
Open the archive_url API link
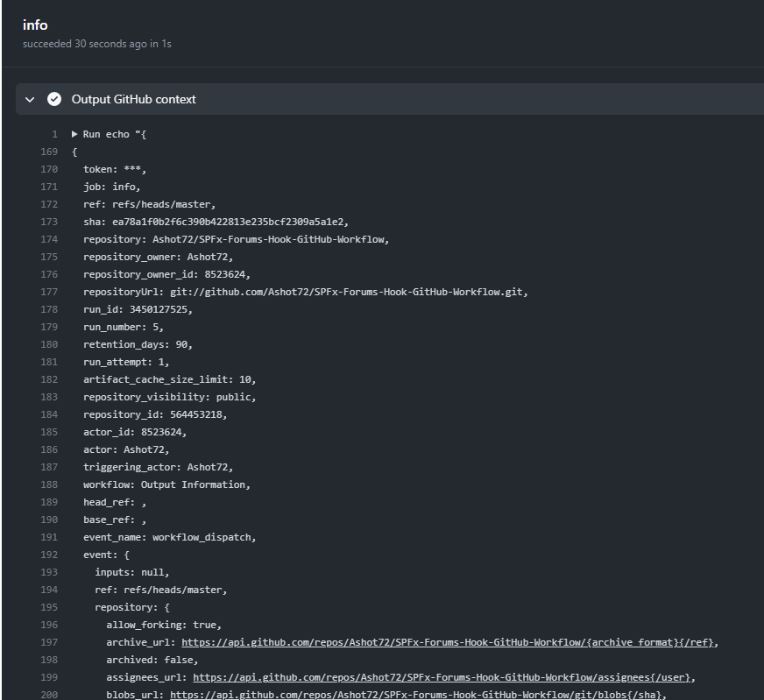coord(449,642)
